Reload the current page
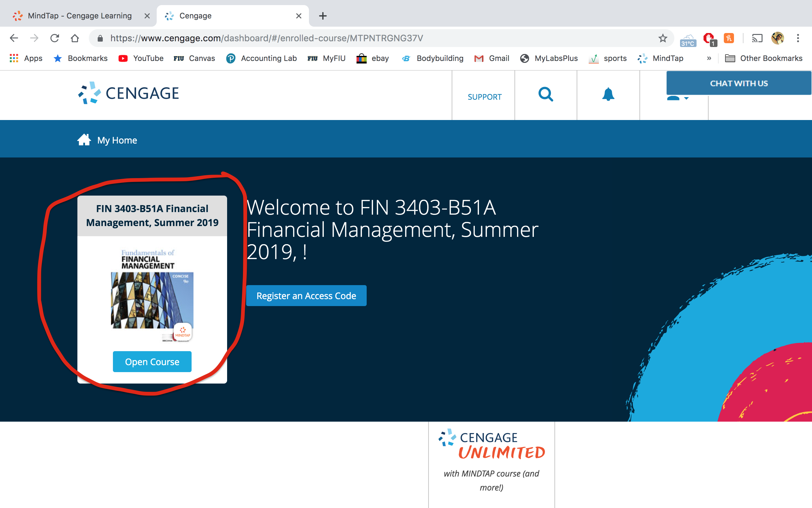Screen dimensions: 812x508 pyautogui.click(x=55, y=38)
